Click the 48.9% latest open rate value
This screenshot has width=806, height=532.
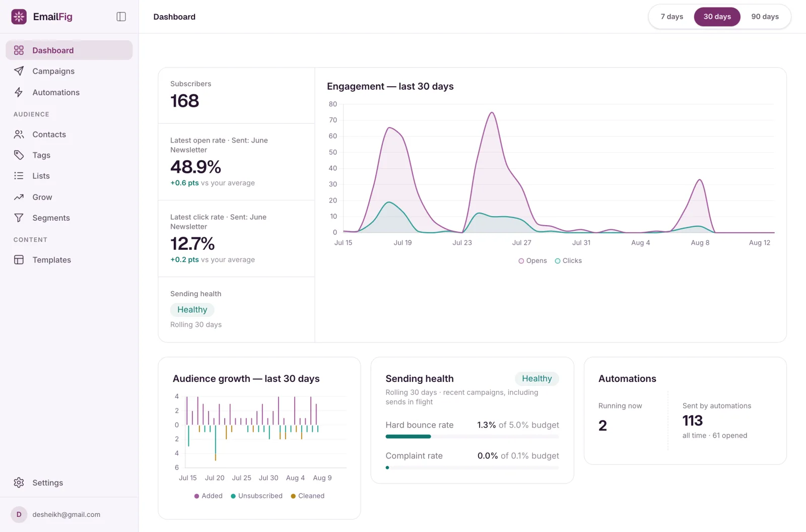point(195,167)
